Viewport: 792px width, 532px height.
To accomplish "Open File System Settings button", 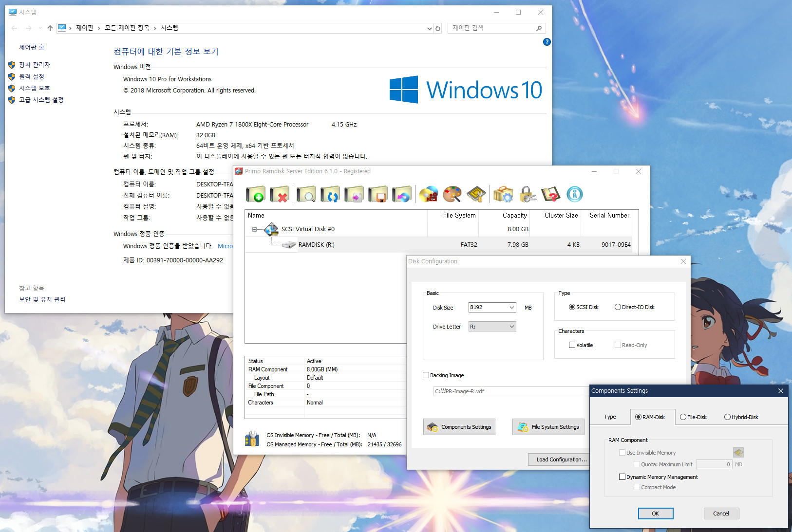I will point(548,427).
